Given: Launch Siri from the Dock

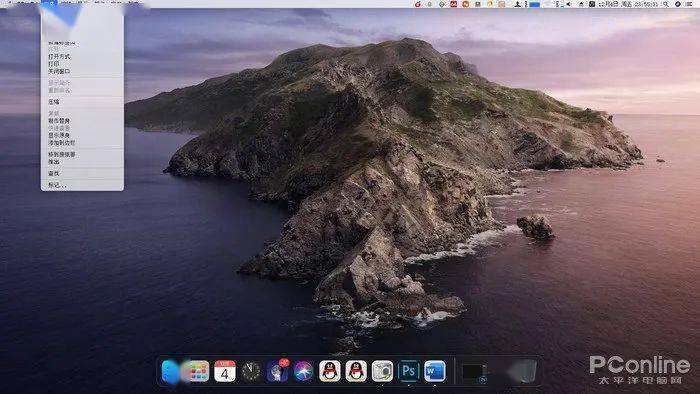Looking at the screenshot, I should (304, 371).
